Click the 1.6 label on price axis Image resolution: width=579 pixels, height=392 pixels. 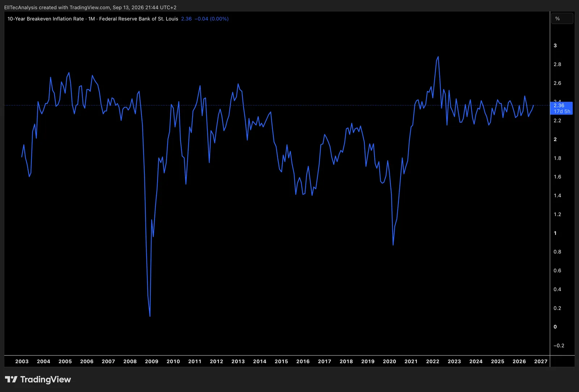click(x=557, y=177)
